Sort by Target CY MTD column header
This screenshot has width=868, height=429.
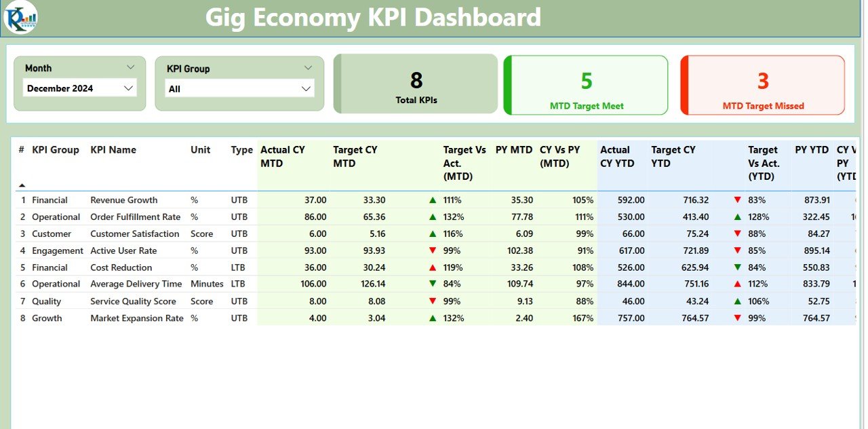pyautogui.click(x=355, y=156)
